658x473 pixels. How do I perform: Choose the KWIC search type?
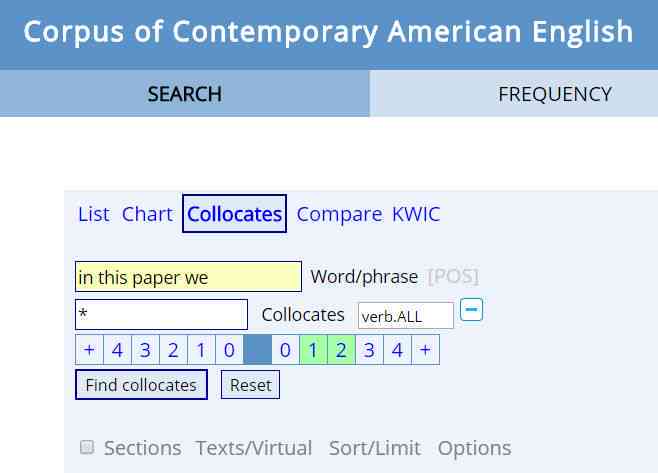click(x=416, y=214)
